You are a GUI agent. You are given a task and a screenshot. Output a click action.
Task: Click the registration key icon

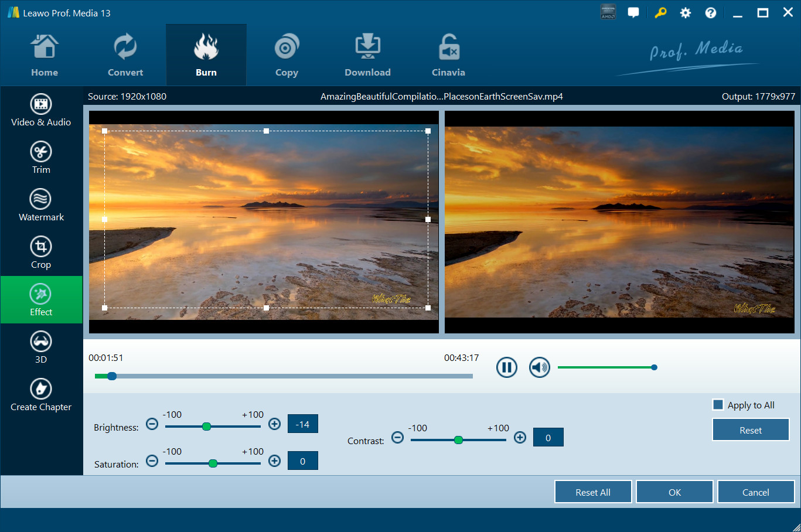click(660, 13)
